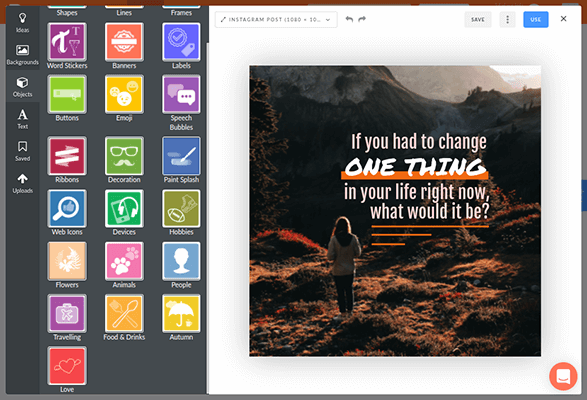Open the orange chat support bubble

(563, 376)
